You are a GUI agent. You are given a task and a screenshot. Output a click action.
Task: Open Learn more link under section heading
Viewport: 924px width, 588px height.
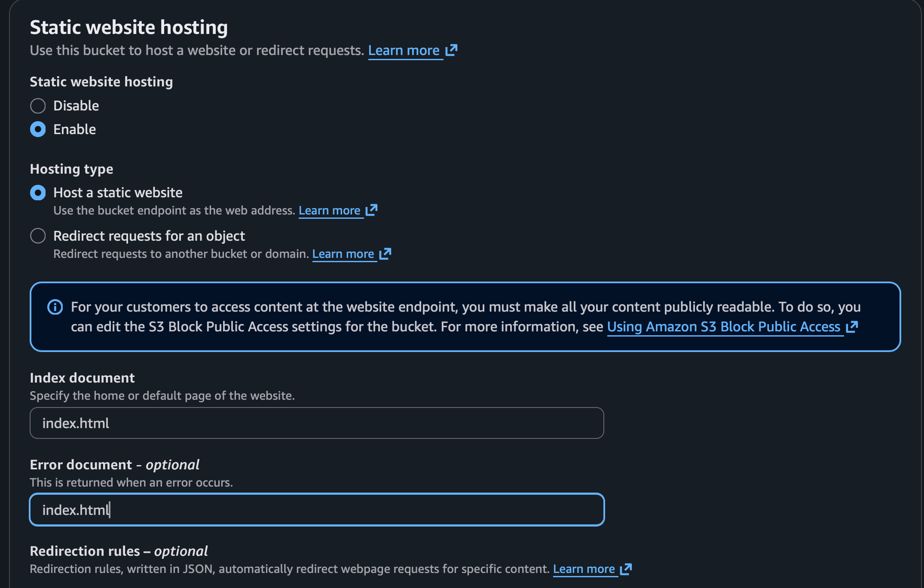[x=404, y=51]
